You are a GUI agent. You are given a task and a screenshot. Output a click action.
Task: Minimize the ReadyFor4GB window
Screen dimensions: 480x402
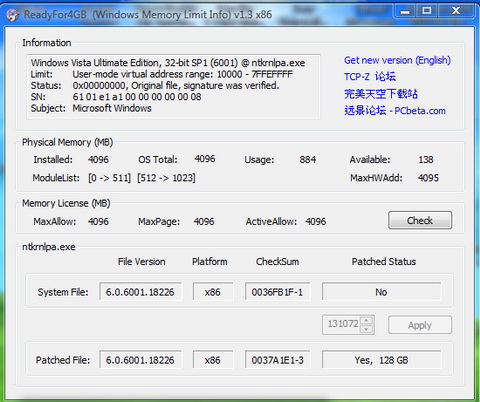point(405,11)
